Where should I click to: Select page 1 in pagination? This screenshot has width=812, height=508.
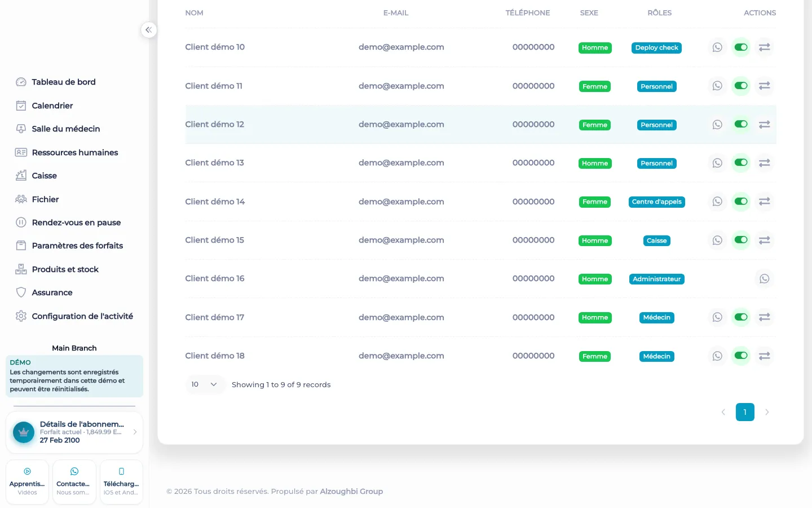pyautogui.click(x=745, y=412)
